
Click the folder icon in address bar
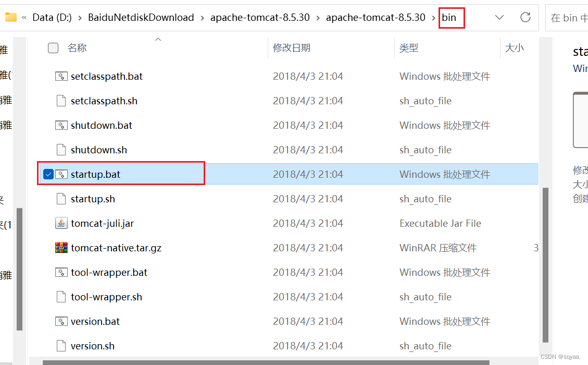[x=10, y=17]
